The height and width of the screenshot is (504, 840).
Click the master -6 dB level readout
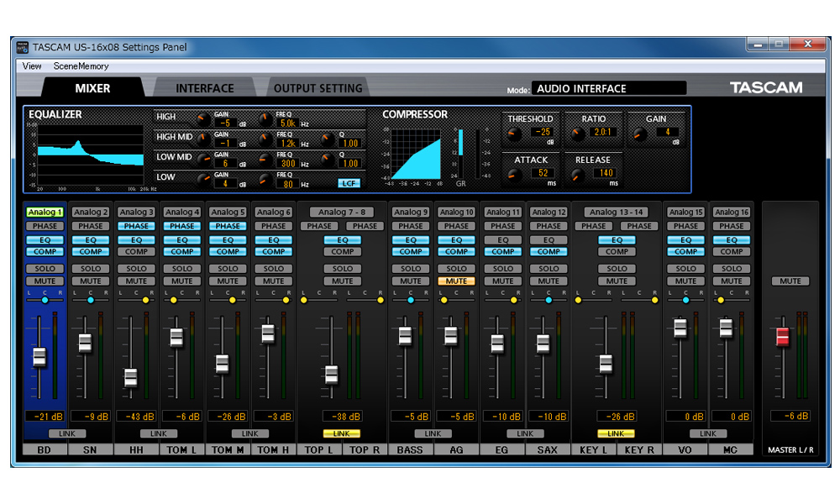pyautogui.click(x=790, y=416)
